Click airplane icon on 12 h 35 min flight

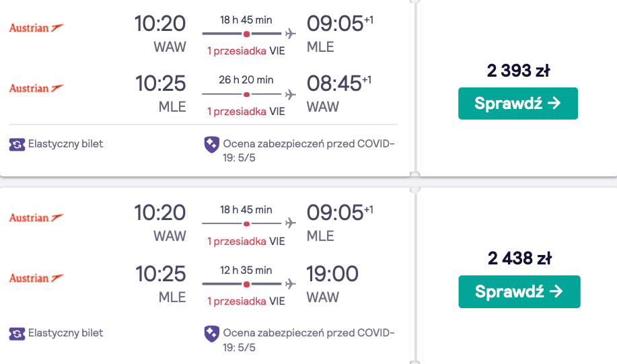pos(291,284)
